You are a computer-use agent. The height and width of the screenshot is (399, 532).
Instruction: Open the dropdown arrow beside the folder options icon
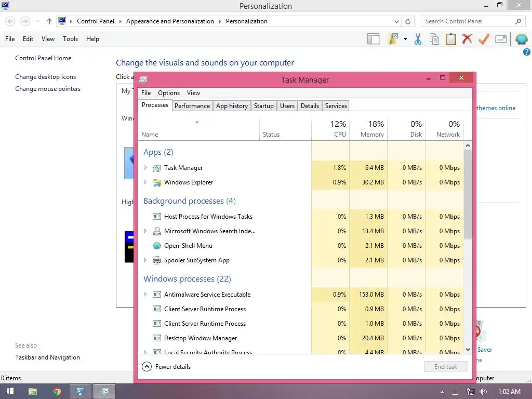click(405, 39)
